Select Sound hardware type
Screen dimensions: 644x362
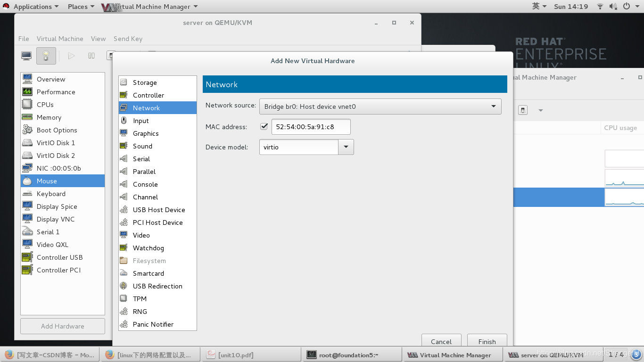click(157, 146)
